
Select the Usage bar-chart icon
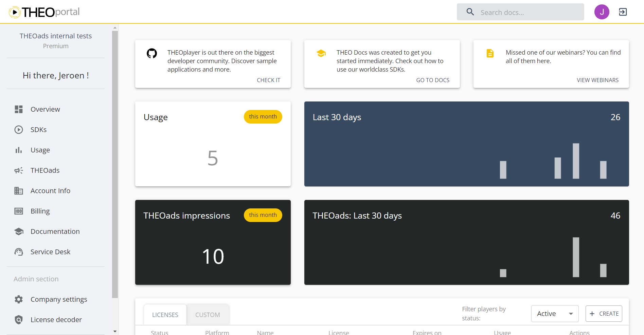19,150
